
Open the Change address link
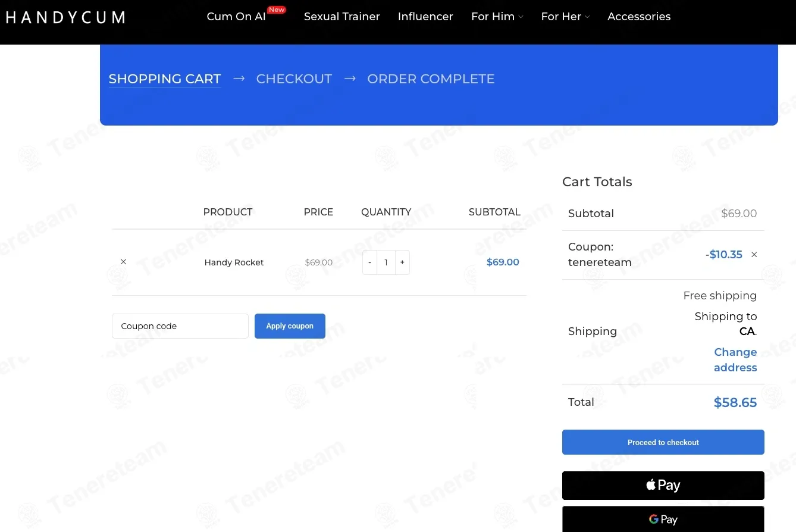coord(735,359)
